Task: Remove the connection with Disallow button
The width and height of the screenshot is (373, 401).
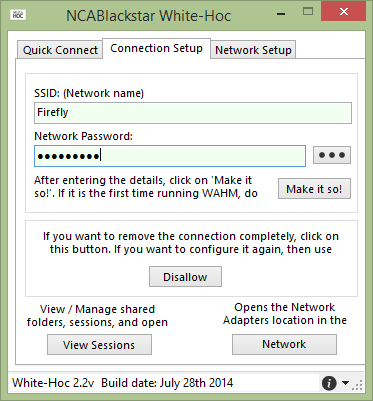Action: [185, 277]
